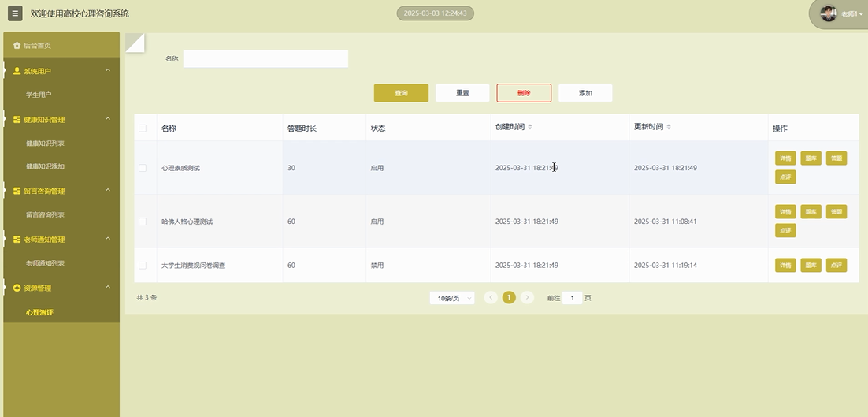This screenshot has height=417, width=868.
Task: Go to the previous page arrow
Action: (491, 298)
